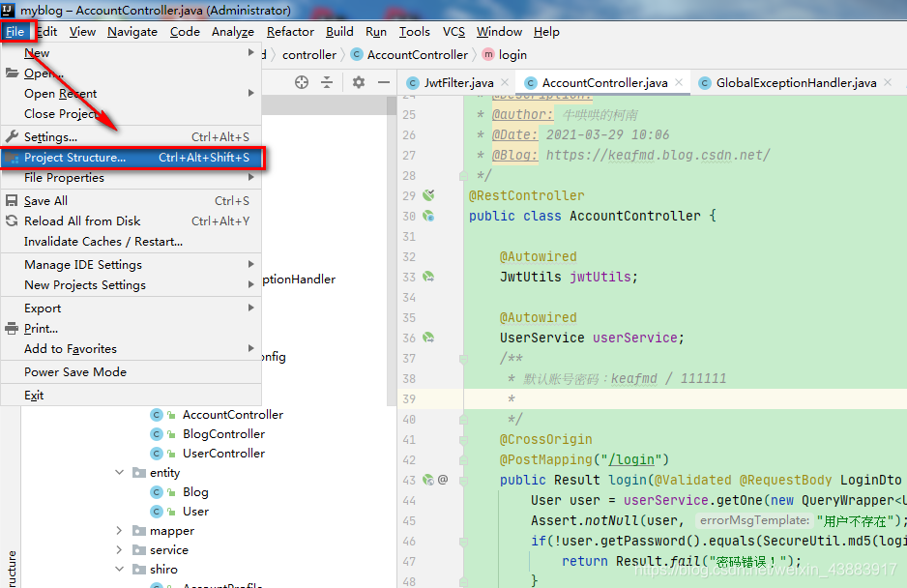Switch to JwtFilter.java tab
The image size is (907, 588).
458,83
